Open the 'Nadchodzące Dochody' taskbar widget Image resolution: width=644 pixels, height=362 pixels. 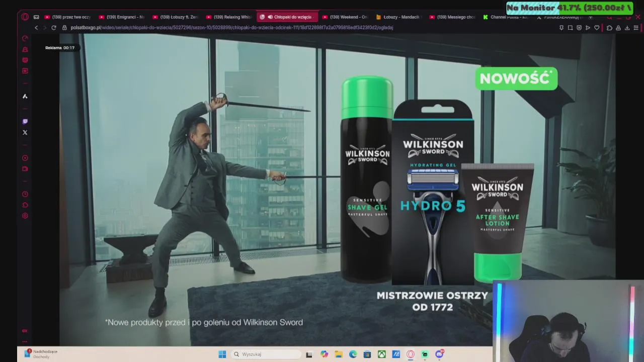(41, 354)
